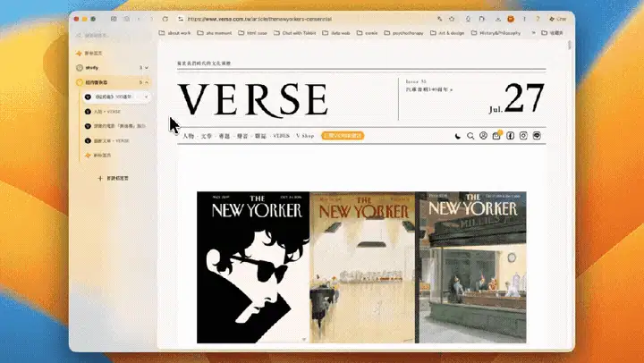Open the Chat assistant button
The height and width of the screenshot is (363, 644).
558,19
